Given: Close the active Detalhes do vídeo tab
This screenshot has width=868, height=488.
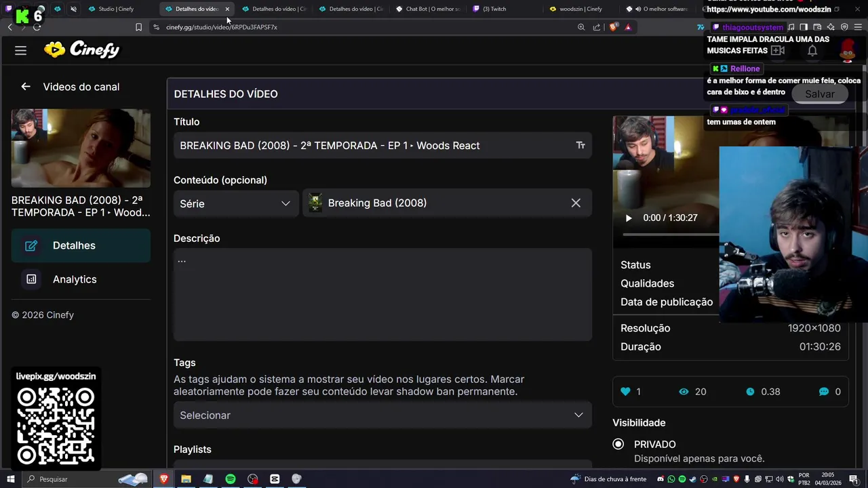Looking at the screenshot, I should [x=227, y=9].
